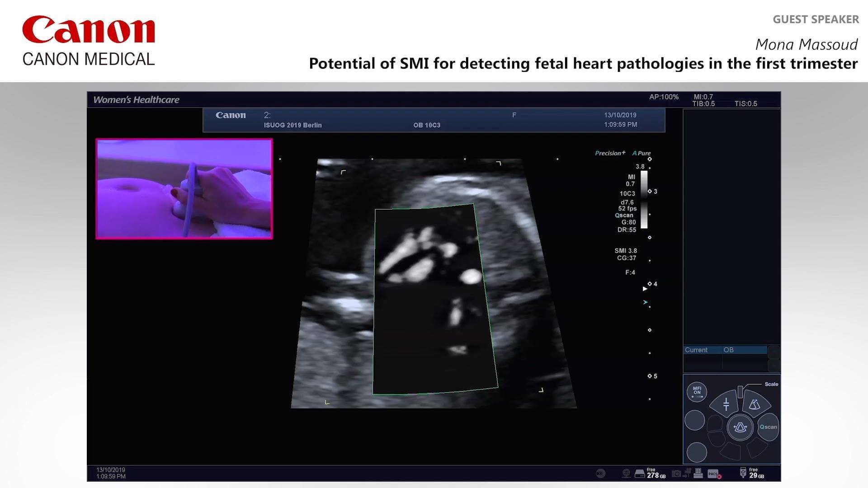Click the video clip capture icon
This screenshot has height=488, width=868.
[687, 473]
